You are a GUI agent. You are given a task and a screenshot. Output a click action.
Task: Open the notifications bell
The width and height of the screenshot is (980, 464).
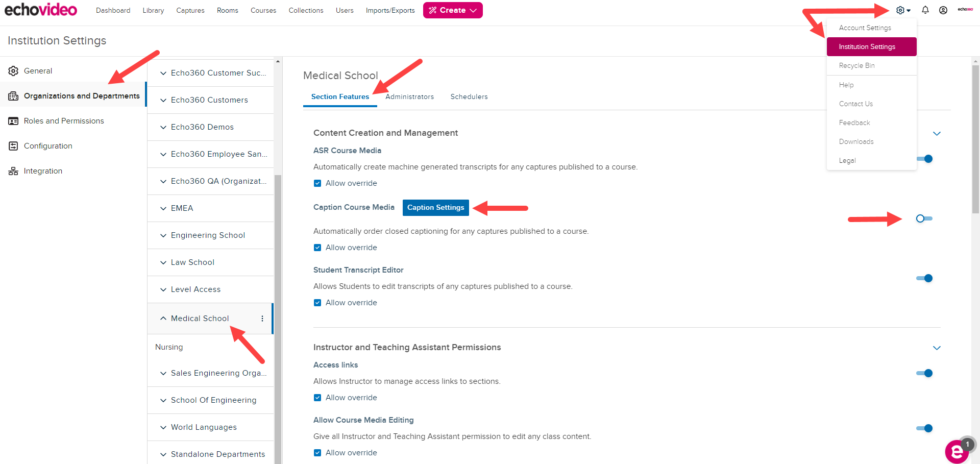[925, 10]
